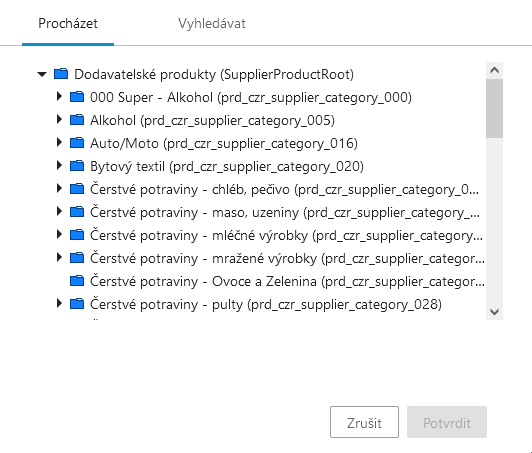Click the Bytový textil folder icon

tap(77, 166)
